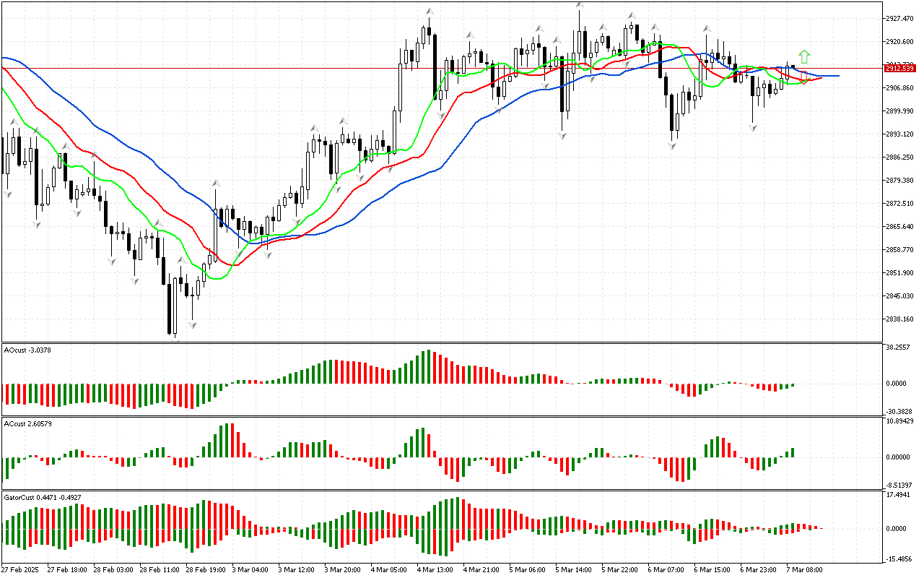Select the red current price tag 2912.539
The image size is (924, 578).
[x=899, y=68]
